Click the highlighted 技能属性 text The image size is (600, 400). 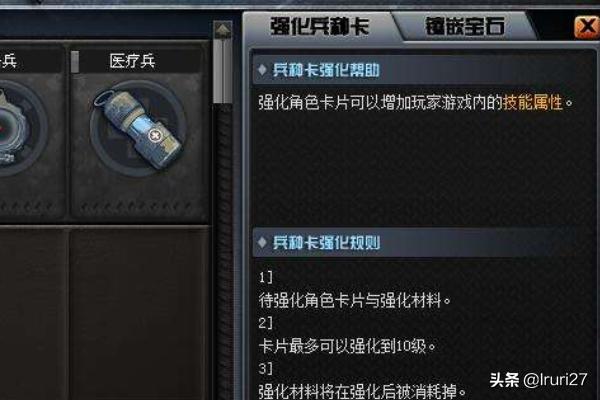point(533,103)
